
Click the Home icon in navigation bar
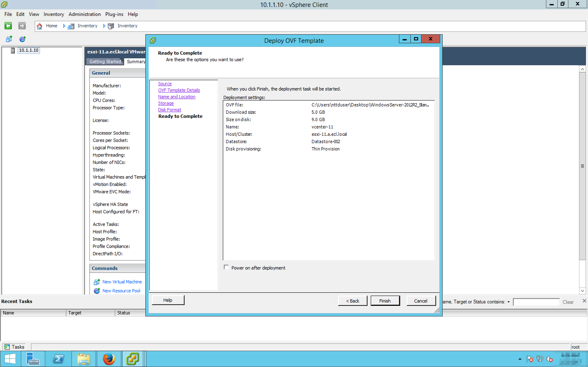click(x=39, y=26)
